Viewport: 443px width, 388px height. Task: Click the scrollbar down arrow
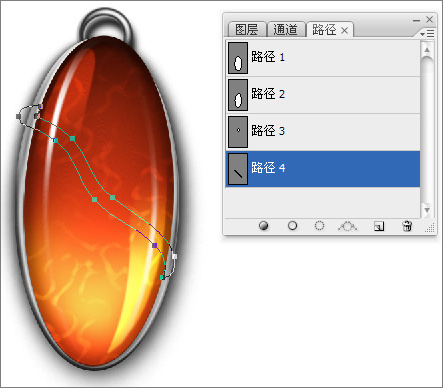coord(427,210)
